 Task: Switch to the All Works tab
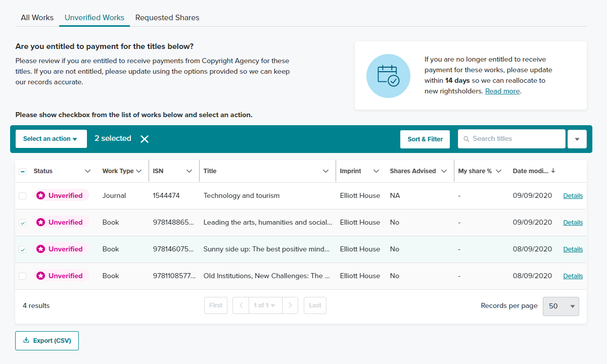tap(37, 18)
